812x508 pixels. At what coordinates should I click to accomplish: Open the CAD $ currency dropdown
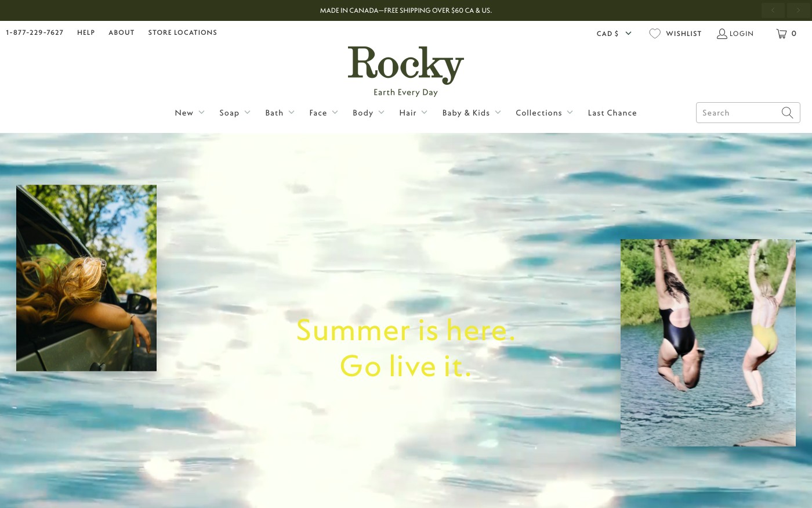pyautogui.click(x=614, y=34)
